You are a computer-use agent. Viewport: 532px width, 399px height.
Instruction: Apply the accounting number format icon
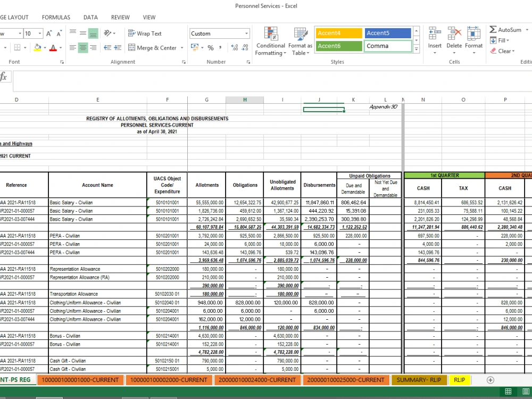tap(194, 47)
